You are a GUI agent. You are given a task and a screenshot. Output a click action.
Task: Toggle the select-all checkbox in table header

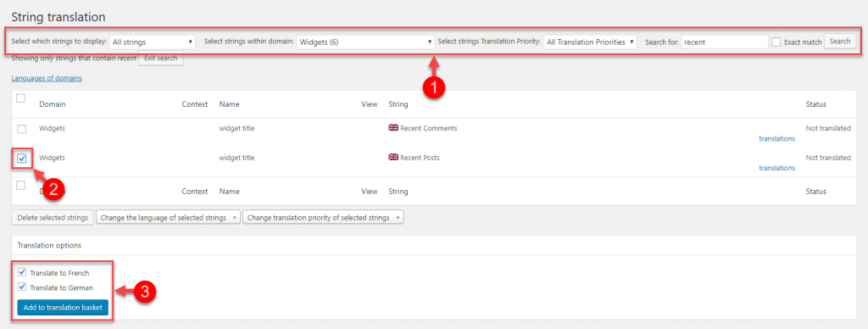(20, 98)
